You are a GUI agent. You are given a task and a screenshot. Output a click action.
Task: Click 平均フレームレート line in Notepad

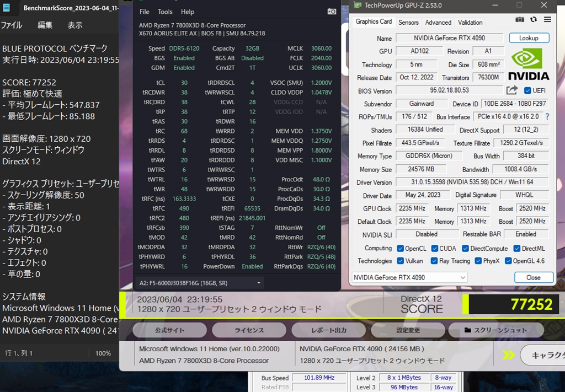click(51, 105)
